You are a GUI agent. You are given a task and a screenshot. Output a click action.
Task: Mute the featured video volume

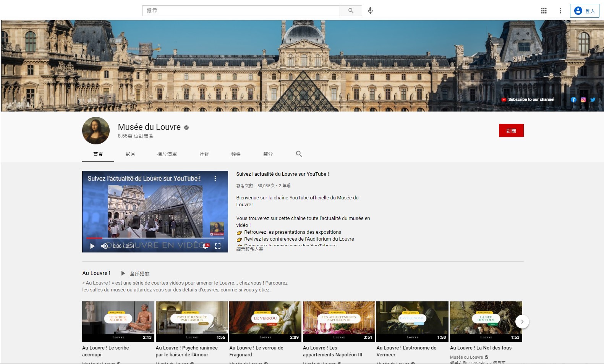pyautogui.click(x=104, y=246)
